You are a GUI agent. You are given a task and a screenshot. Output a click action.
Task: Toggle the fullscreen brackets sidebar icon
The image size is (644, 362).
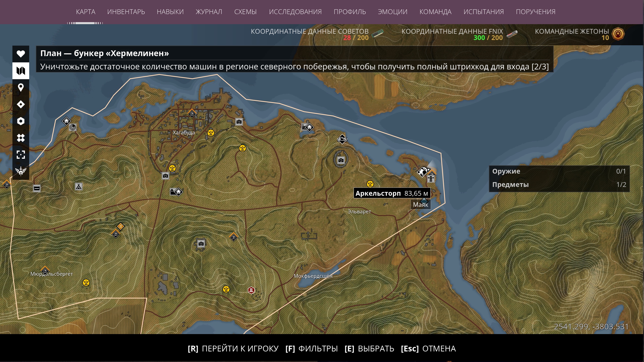click(21, 154)
